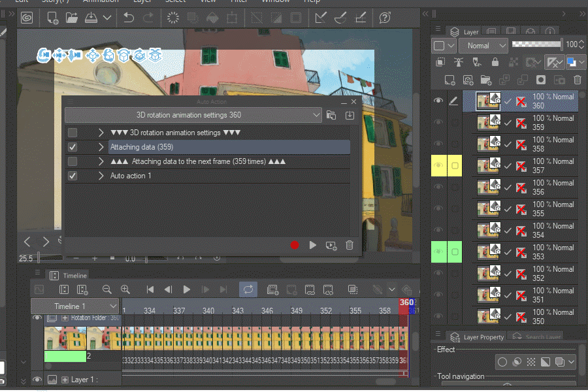588x392 pixels.
Task: Play the timeline animation
Action: coord(187,289)
